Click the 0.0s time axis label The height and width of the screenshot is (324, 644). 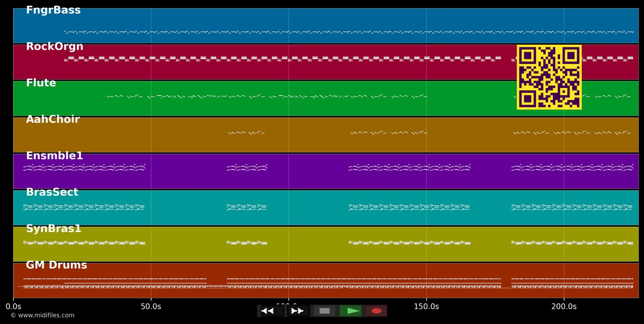coord(13,306)
